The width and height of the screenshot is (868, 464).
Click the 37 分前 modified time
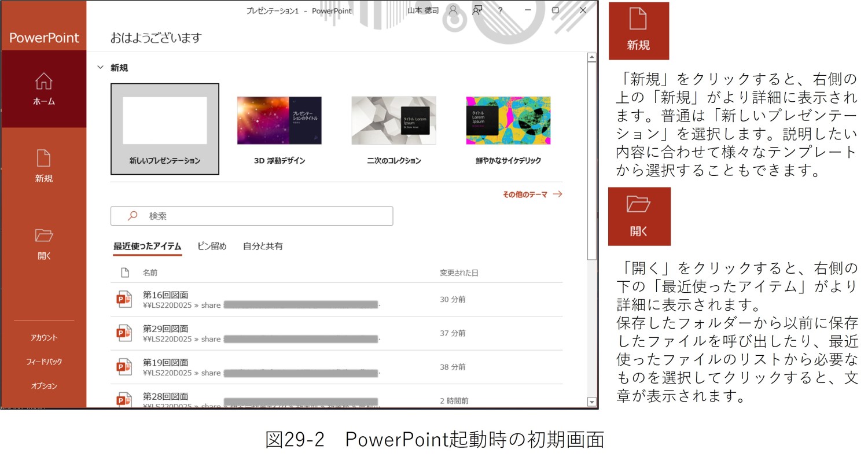click(x=453, y=333)
